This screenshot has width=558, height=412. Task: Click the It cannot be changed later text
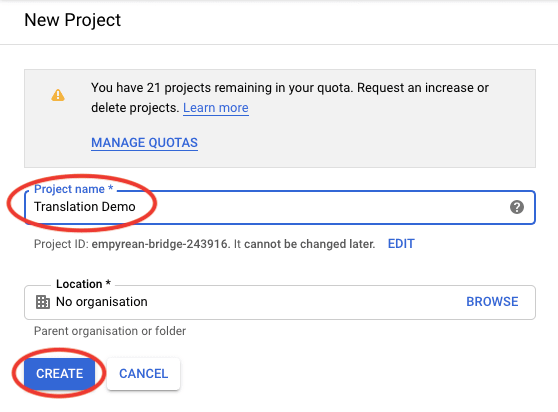tap(305, 244)
